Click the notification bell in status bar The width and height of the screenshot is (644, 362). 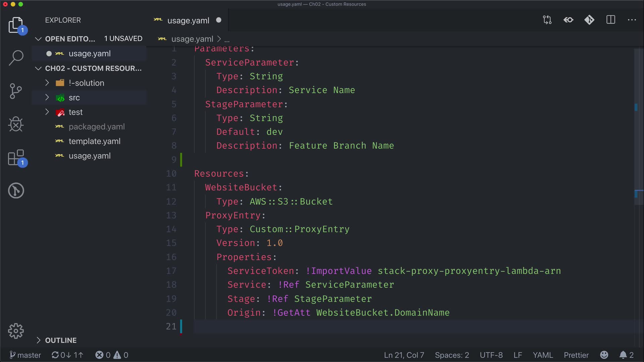click(x=623, y=355)
